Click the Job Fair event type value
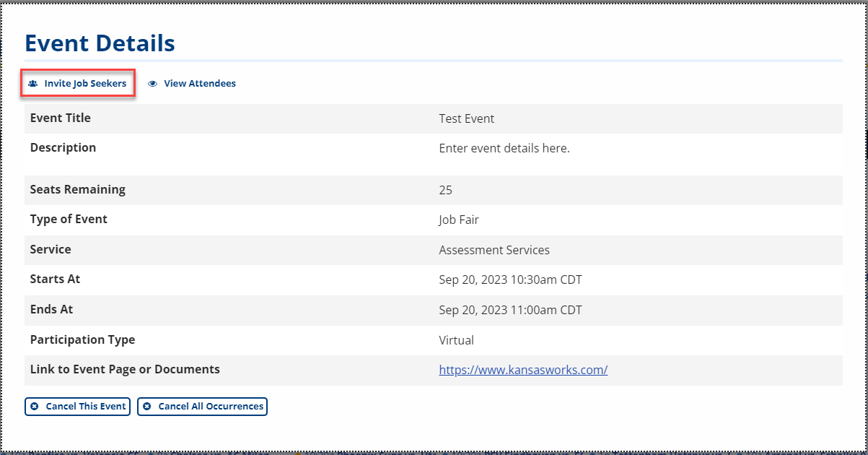The height and width of the screenshot is (455, 868). (x=458, y=220)
